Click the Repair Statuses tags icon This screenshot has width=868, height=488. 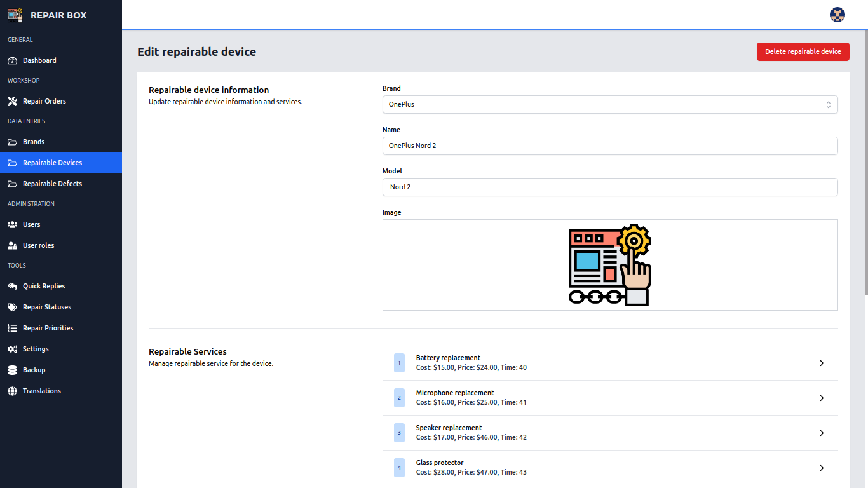12,308
